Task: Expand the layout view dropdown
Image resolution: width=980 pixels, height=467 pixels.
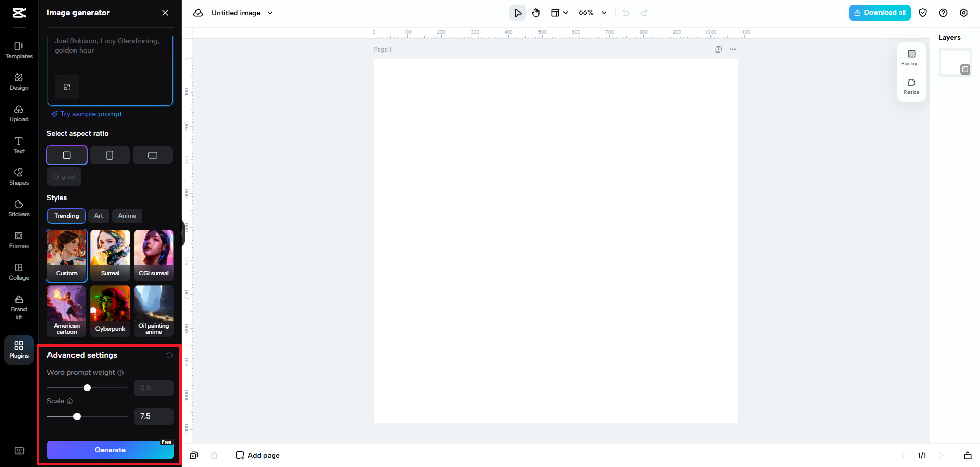Action: (x=559, y=13)
